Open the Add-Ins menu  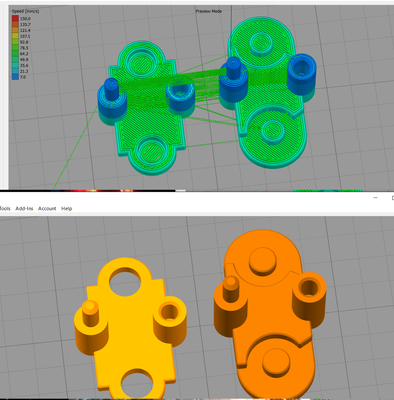click(x=24, y=209)
